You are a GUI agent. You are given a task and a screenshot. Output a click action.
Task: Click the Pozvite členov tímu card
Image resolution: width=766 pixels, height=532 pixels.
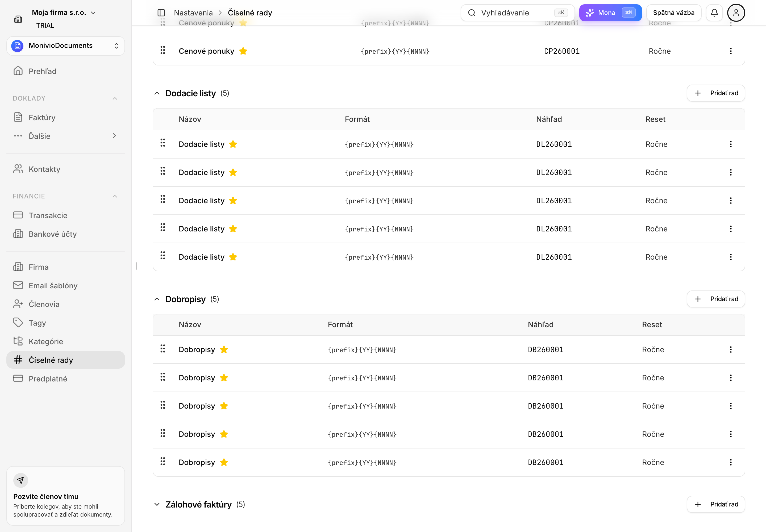pyautogui.click(x=66, y=496)
